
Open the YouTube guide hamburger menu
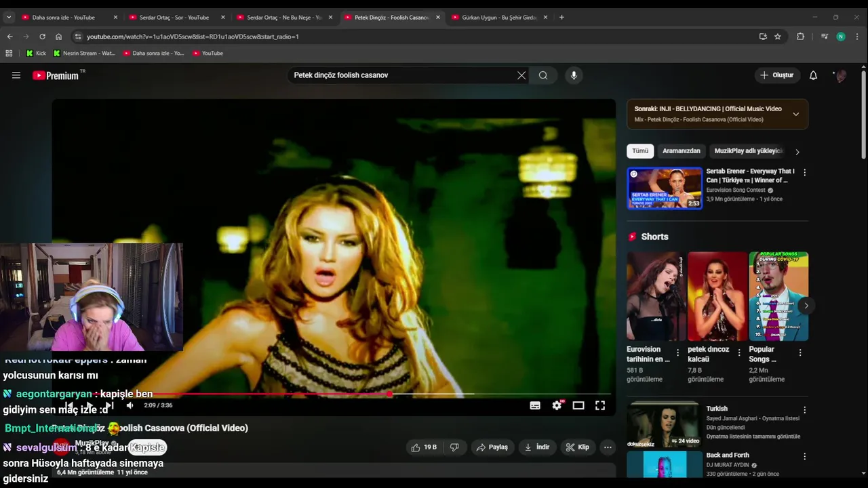(16, 75)
